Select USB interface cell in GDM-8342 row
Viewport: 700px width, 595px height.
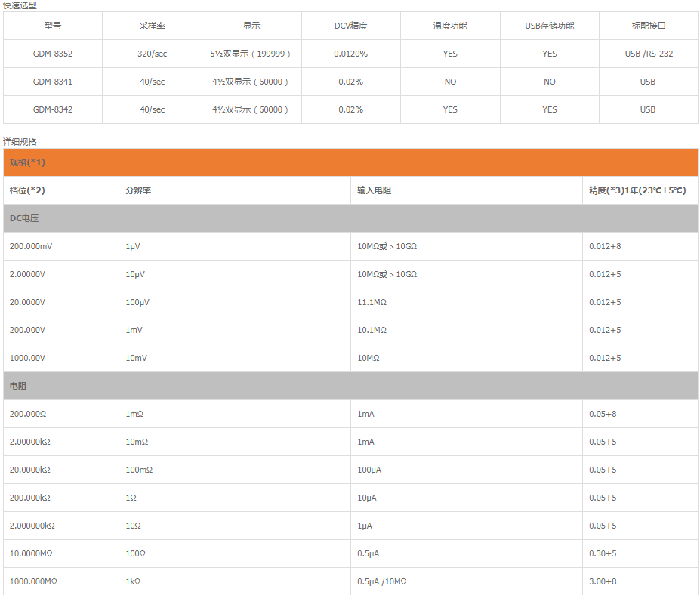(x=648, y=109)
